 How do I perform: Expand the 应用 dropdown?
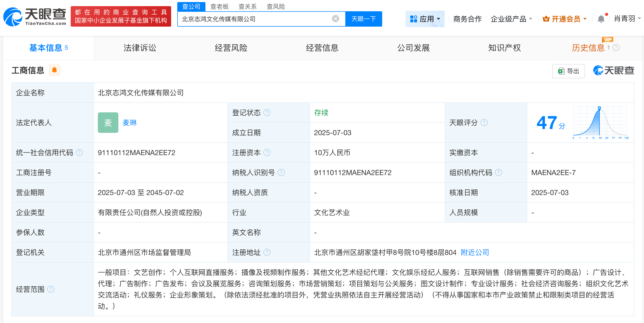(425, 19)
